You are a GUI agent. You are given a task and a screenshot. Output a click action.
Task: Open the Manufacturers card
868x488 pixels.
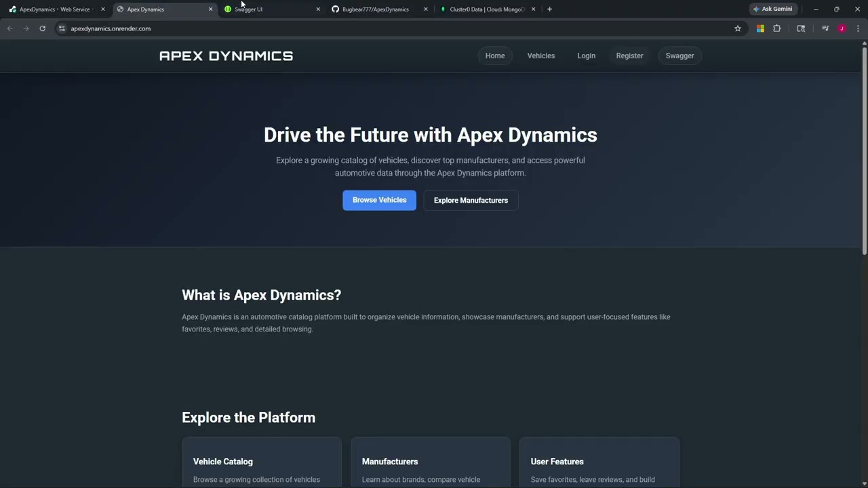coord(431,462)
